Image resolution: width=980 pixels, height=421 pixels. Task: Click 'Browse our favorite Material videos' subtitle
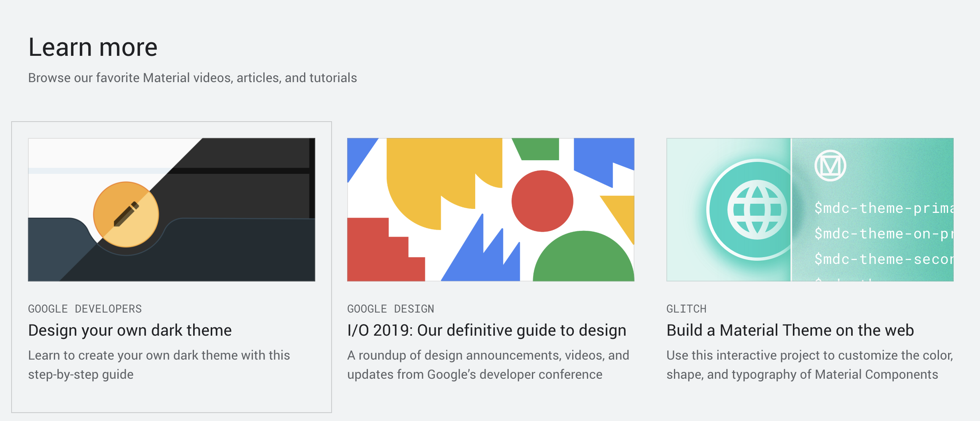click(x=192, y=78)
